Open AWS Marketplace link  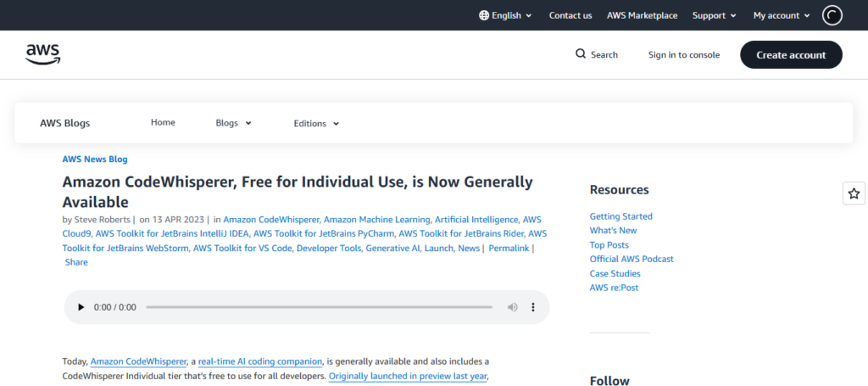pyautogui.click(x=642, y=15)
